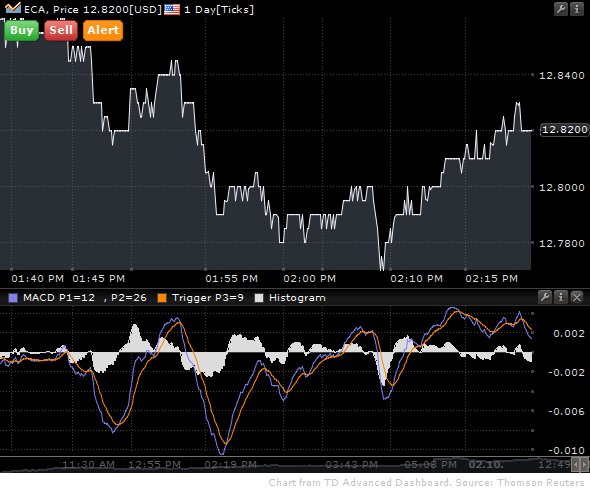The height and width of the screenshot is (493, 590).
Task: Close the MACD indicator panel
Action: tap(577, 297)
